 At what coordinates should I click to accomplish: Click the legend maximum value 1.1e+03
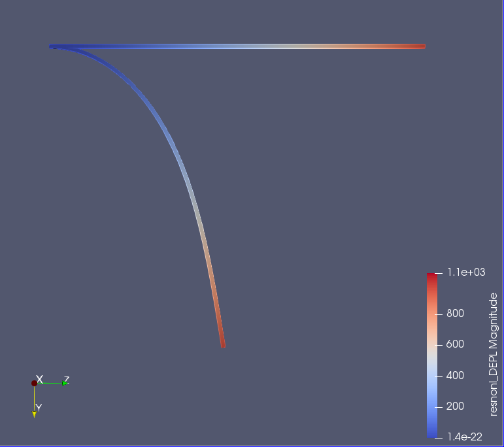(x=466, y=272)
